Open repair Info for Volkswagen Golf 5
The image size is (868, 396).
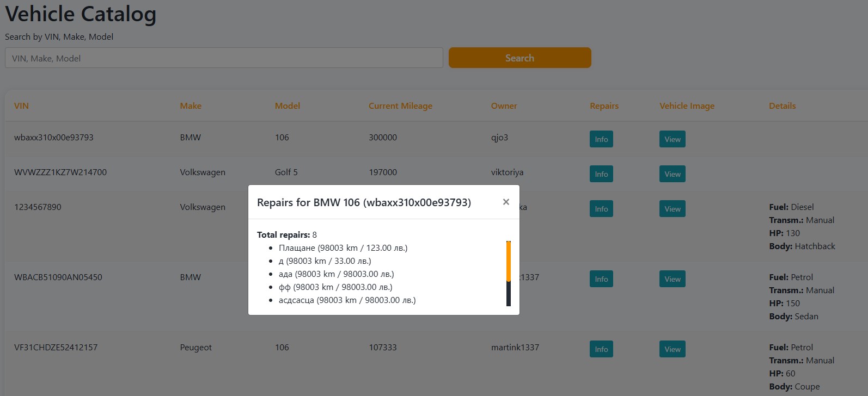[x=601, y=174]
